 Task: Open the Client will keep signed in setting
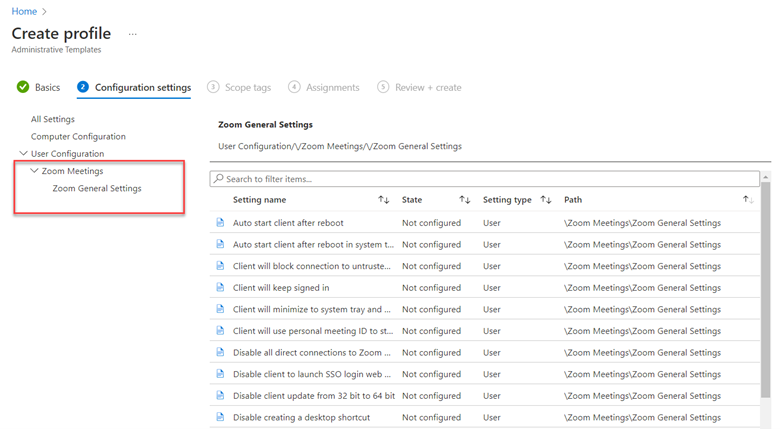pos(281,288)
